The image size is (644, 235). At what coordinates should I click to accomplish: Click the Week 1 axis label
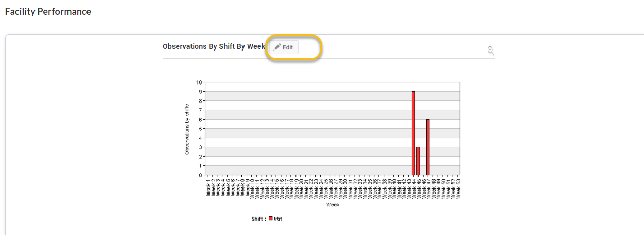coord(208,188)
